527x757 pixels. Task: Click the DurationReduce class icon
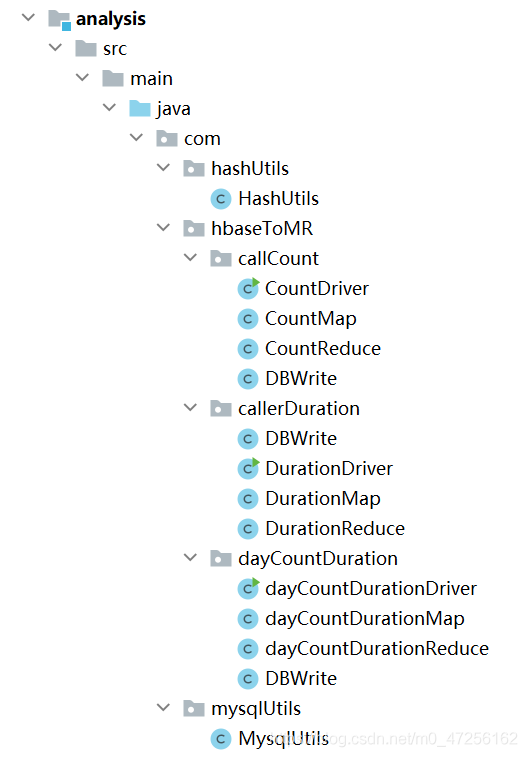tap(248, 529)
